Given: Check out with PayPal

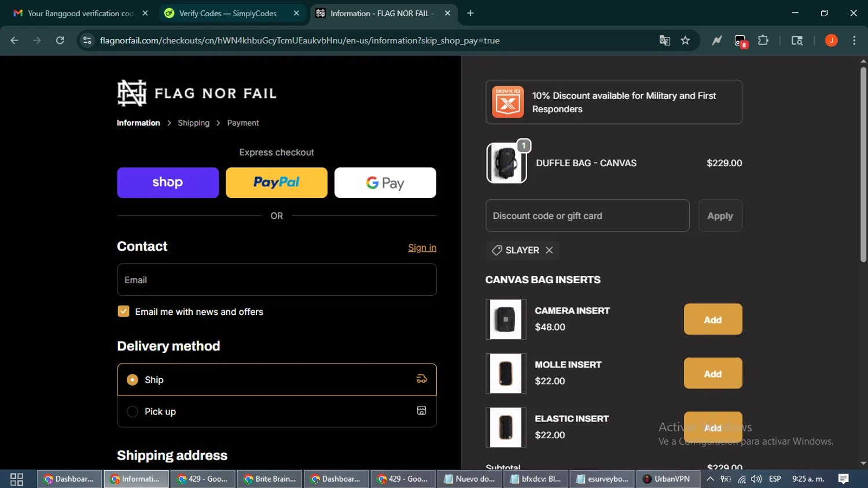Looking at the screenshot, I should pos(277,183).
